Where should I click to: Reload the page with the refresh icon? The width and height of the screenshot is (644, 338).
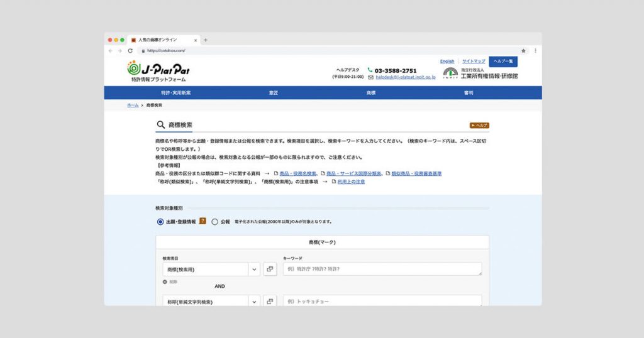tap(130, 50)
